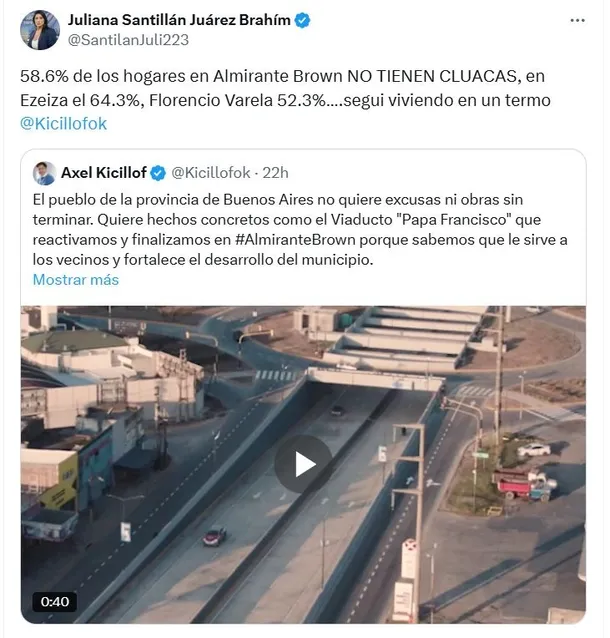This screenshot has width=610, height=638.
Task: Click the @SantilanJuli223 handle
Action: 126,40
